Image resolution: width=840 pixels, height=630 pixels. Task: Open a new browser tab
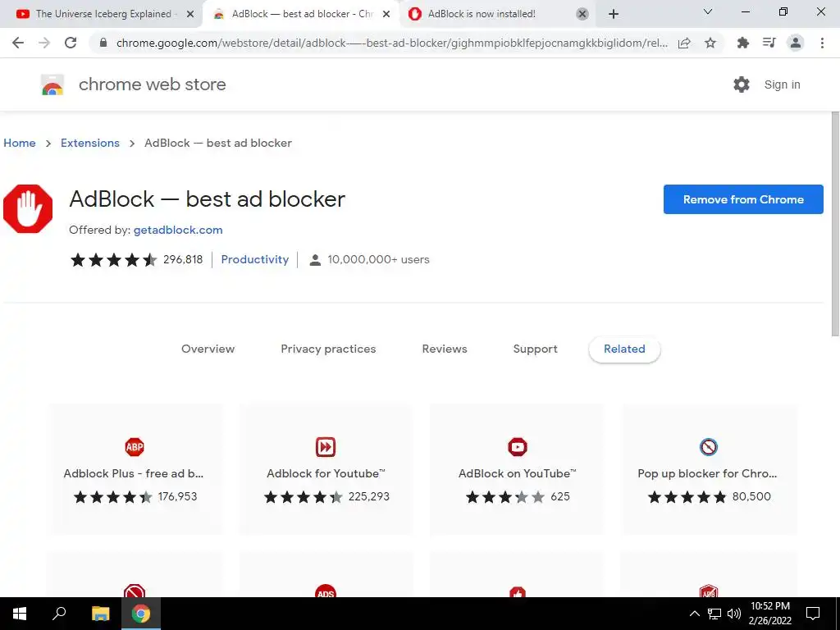tap(614, 15)
